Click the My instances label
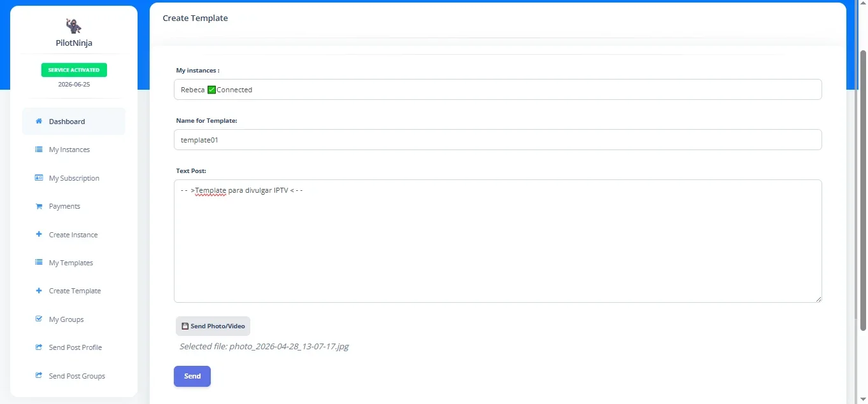The width and height of the screenshot is (868, 404). (x=198, y=71)
